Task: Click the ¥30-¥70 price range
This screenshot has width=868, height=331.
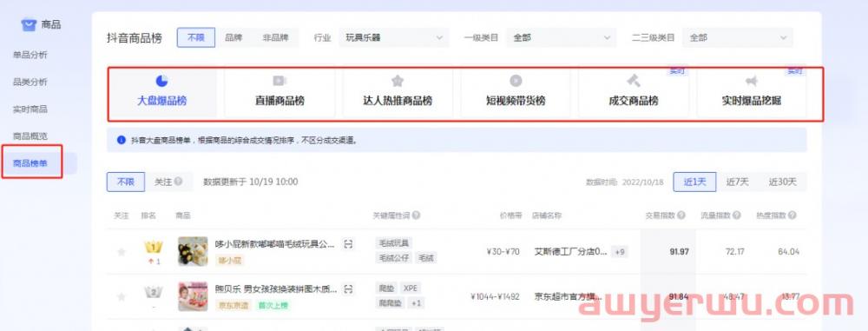Action: point(503,252)
